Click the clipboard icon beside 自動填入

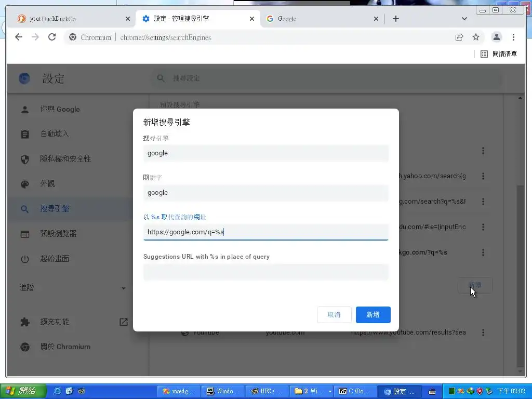tap(25, 135)
